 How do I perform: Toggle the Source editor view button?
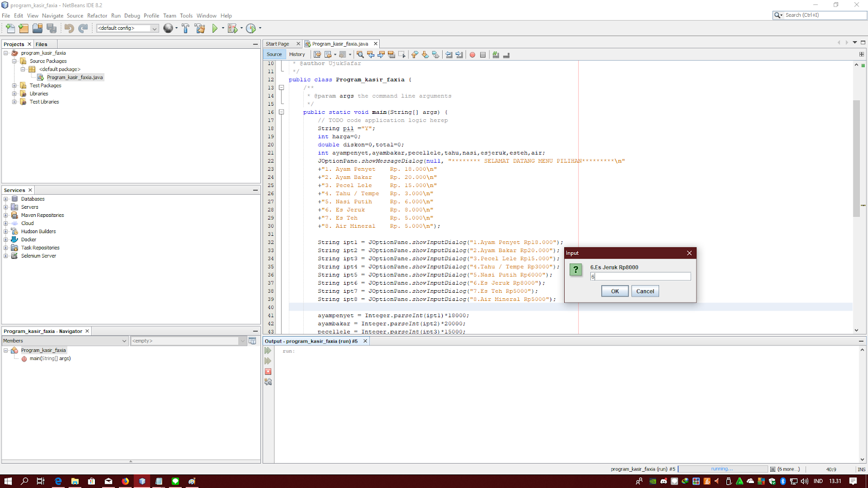[x=275, y=54]
